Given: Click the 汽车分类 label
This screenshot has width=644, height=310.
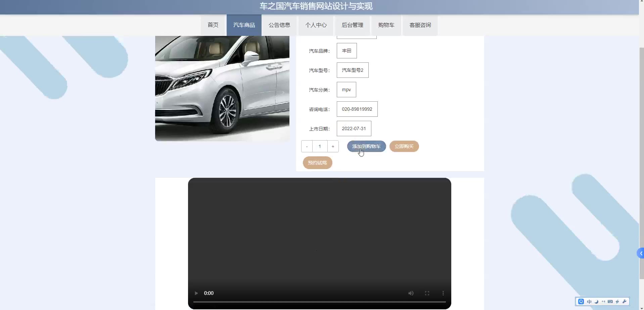Looking at the screenshot, I should (319, 90).
